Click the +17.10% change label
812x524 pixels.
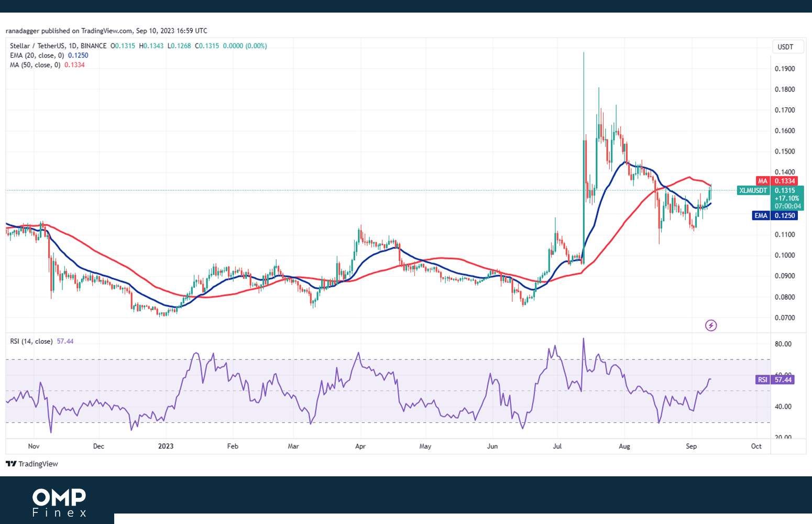click(787, 198)
